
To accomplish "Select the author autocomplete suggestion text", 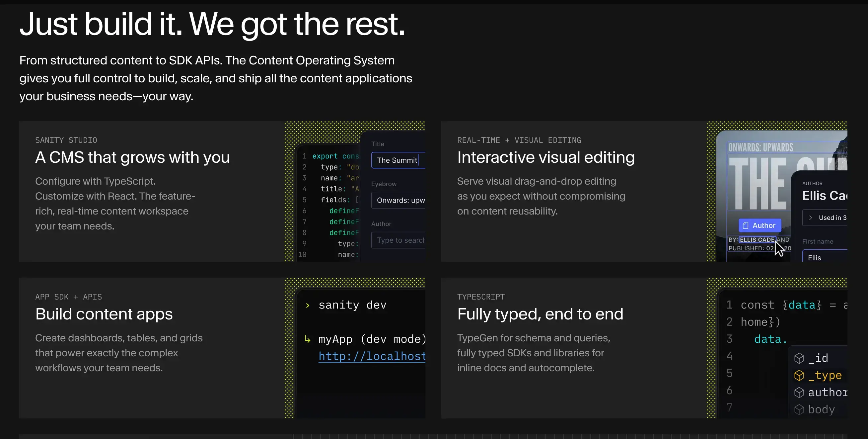I will click(x=828, y=392).
